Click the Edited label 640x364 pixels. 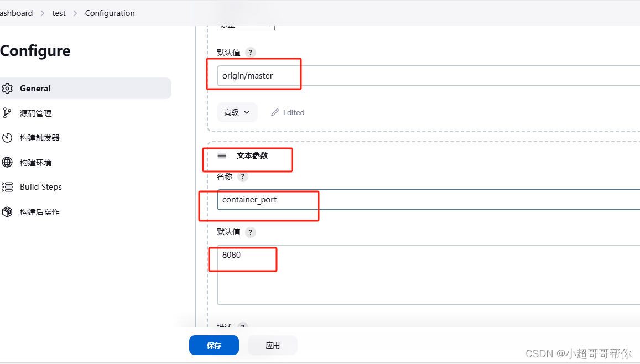click(x=294, y=112)
